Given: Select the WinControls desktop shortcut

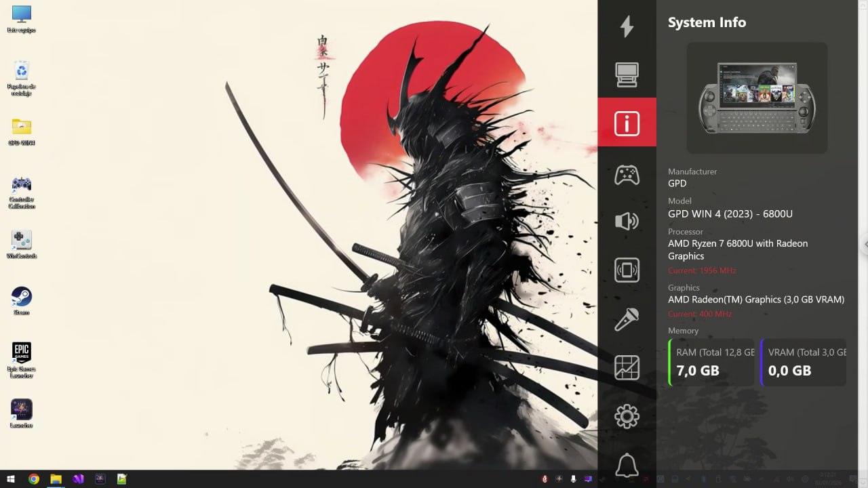Looking at the screenshot, I should [x=22, y=245].
